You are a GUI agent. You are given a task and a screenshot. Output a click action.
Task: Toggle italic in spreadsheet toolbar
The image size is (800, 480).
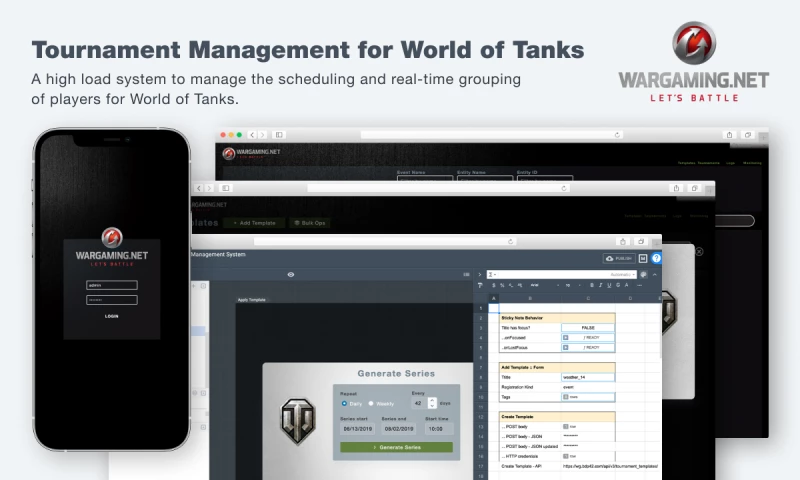(x=601, y=285)
